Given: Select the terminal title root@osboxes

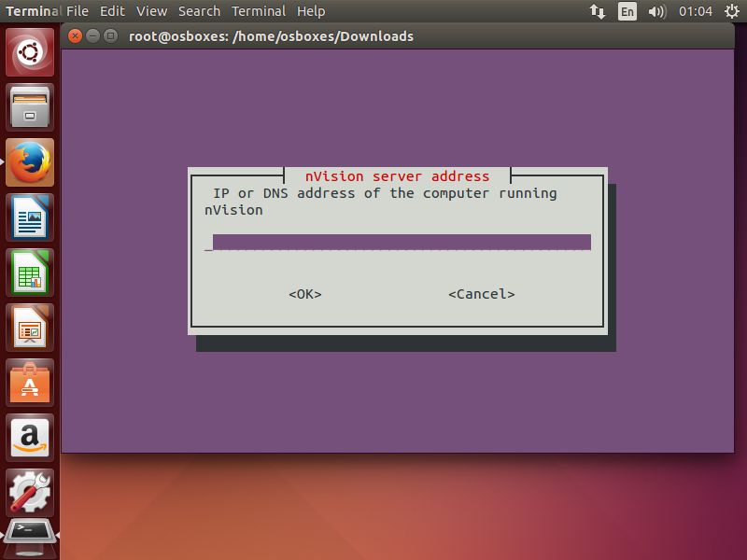Looking at the screenshot, I should point(271,36).
